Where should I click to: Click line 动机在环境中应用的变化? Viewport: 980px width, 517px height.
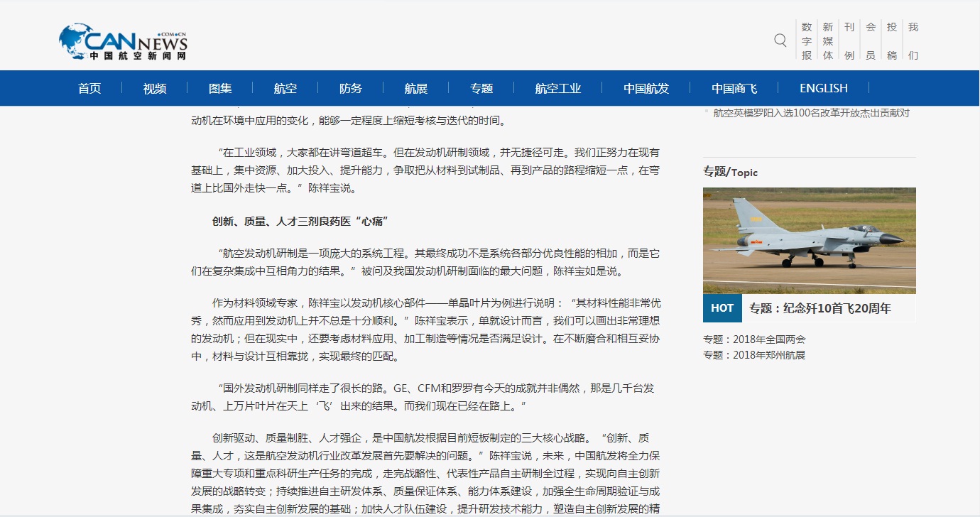coord(349,121)
